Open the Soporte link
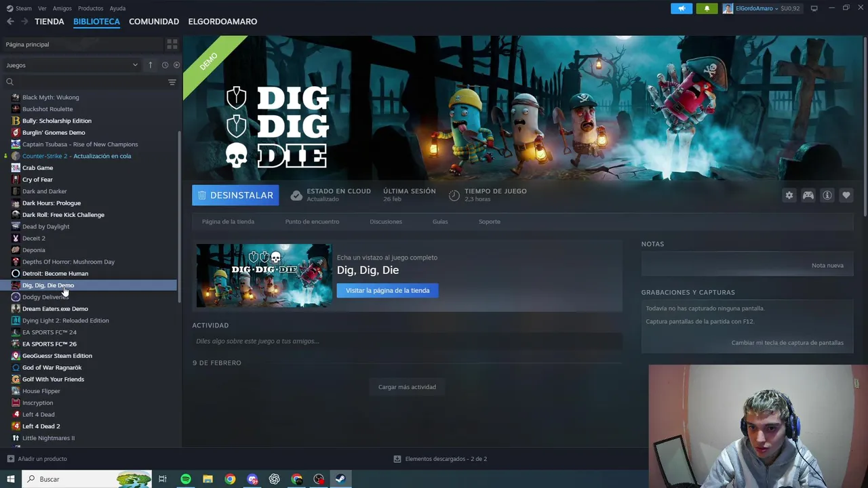 click(489, 222)
